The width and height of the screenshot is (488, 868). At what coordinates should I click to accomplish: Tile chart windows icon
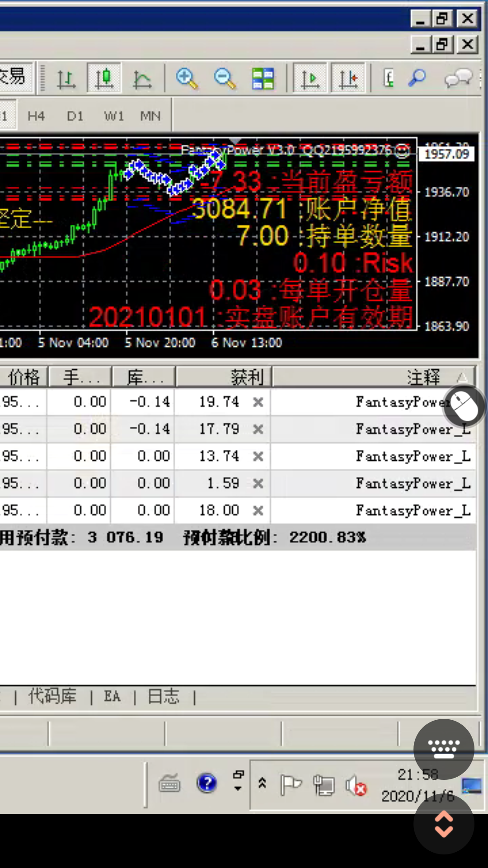tap(263, 79)
